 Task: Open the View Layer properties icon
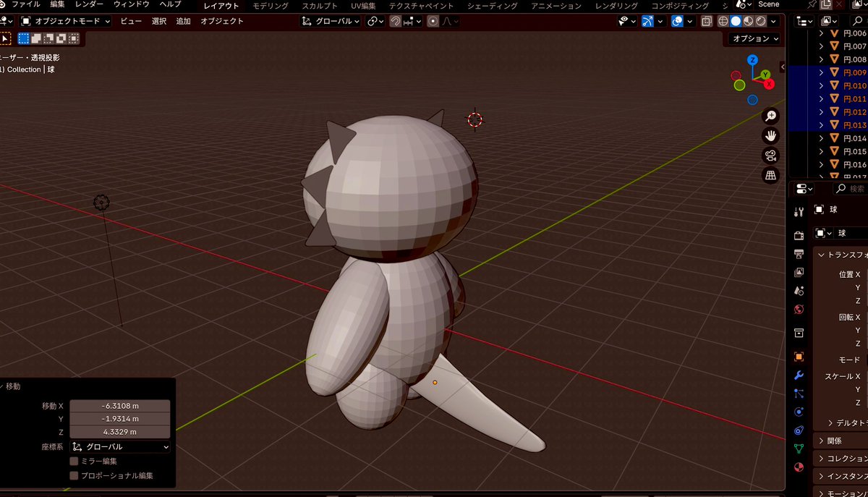(799, 273)
